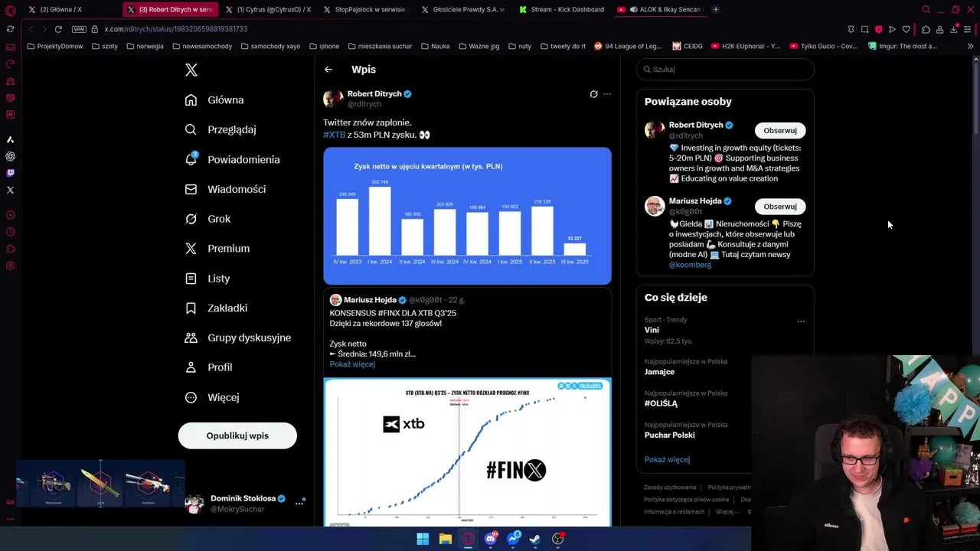Image resolution: width=980 pixels, height=551 pixels.
Task: Follow Robert Ditrych with Obserwuj button
Action: tap(780, 130)
